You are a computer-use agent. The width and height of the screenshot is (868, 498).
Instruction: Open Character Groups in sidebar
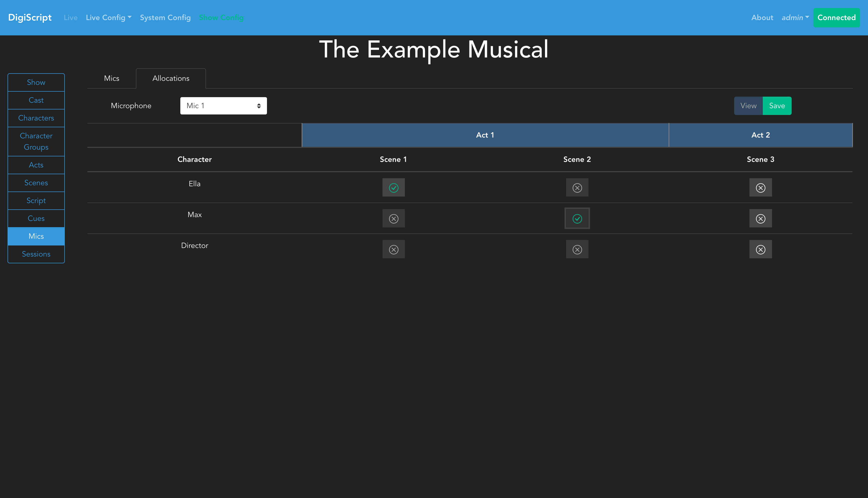point(36,141)
